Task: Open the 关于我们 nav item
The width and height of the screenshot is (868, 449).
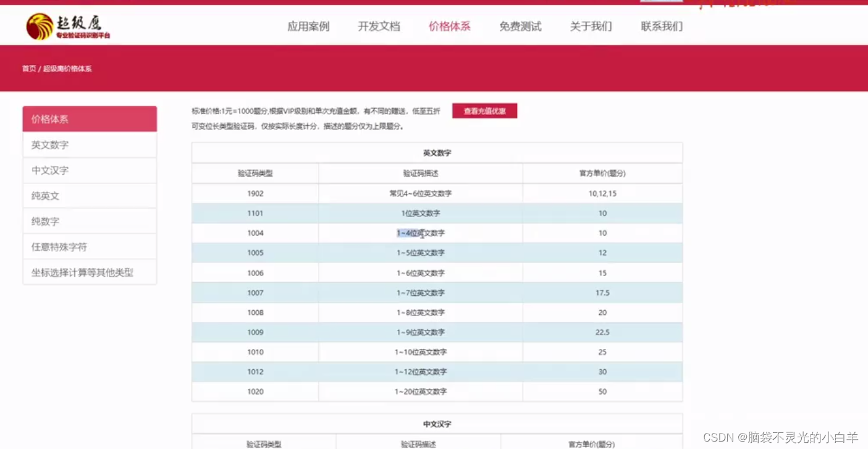Action: (x=591, y=27)
